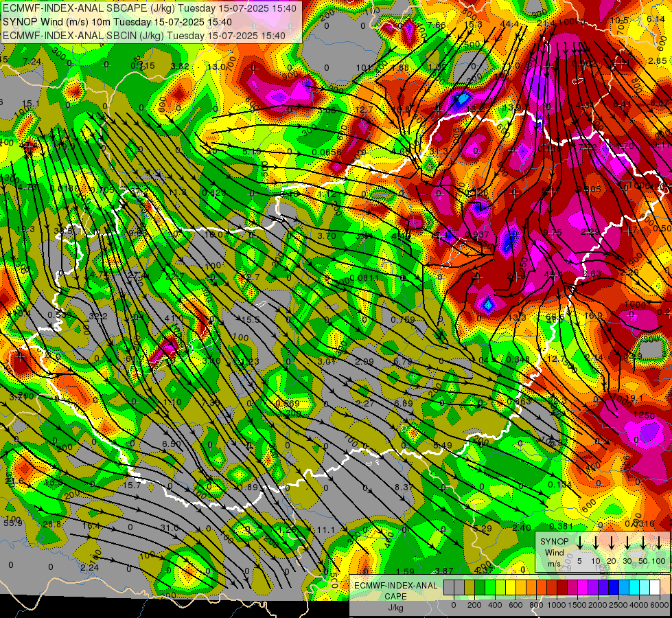Pick the pure blue CAPE legend swatch
Viewport: 672px width, 618px height.
[614, 587]
